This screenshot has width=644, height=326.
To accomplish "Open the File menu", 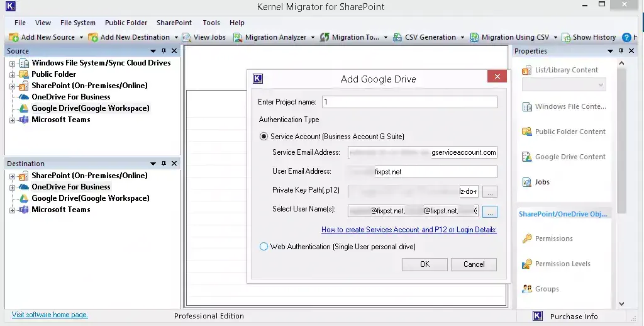I will point(19,23).
